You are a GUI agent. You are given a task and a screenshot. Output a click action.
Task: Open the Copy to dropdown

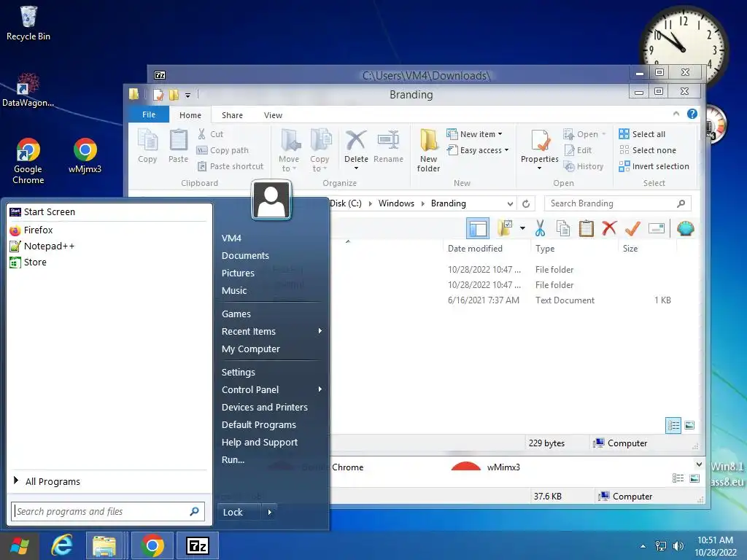pos(320,150)
